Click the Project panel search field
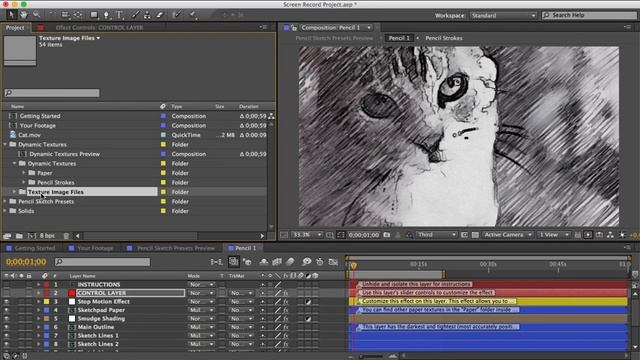This screenshot has width=640, height=360. coord(52,93)
